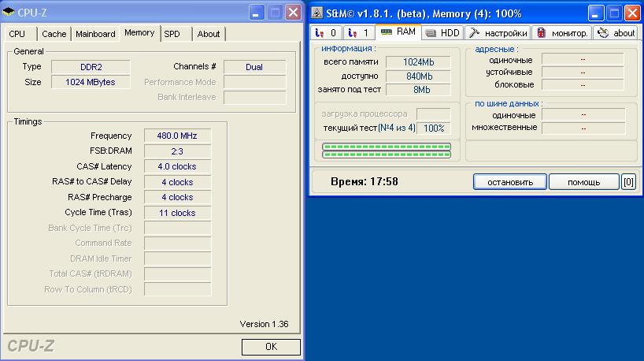This screenshot has height=361, width=644.
Task: Click the множественные data bus errors field
Action: click(583, 128)
